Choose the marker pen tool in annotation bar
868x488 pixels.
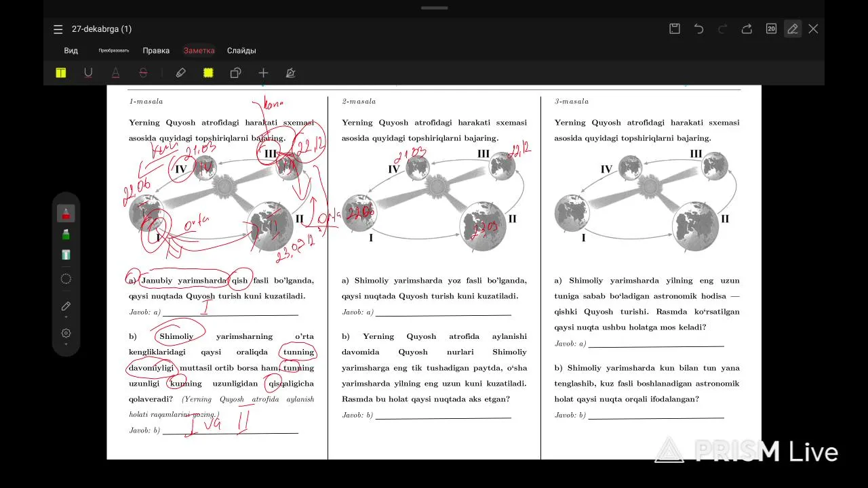point(180,73)
